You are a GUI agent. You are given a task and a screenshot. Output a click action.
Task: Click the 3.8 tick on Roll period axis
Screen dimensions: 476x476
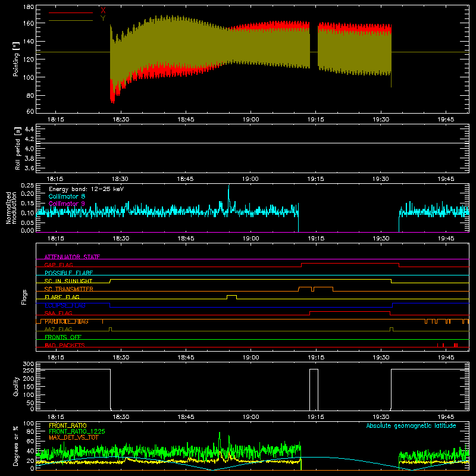(x=29, y=158)
